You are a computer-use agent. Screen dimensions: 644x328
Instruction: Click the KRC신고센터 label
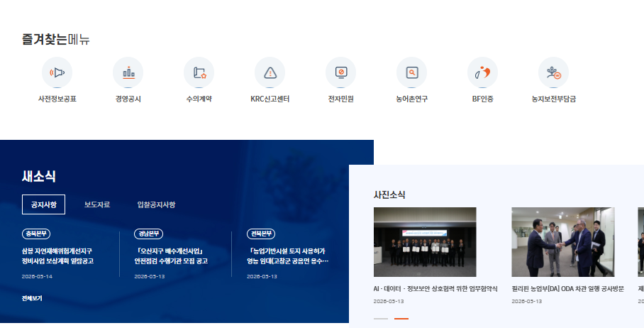pos(270,99)
